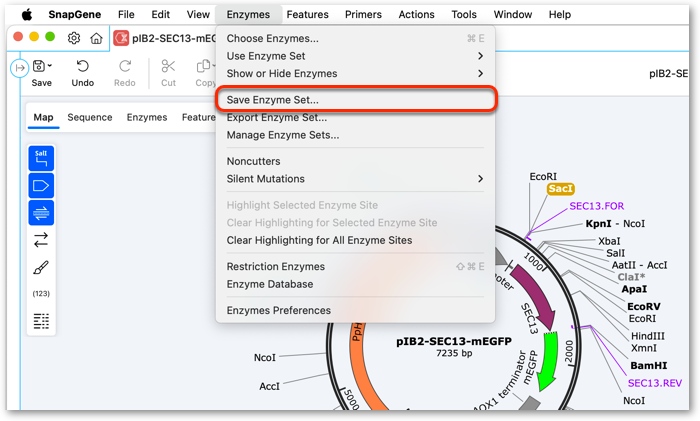Toggle show enzymes SalI side button
The image size is (700, 421).
41,158
